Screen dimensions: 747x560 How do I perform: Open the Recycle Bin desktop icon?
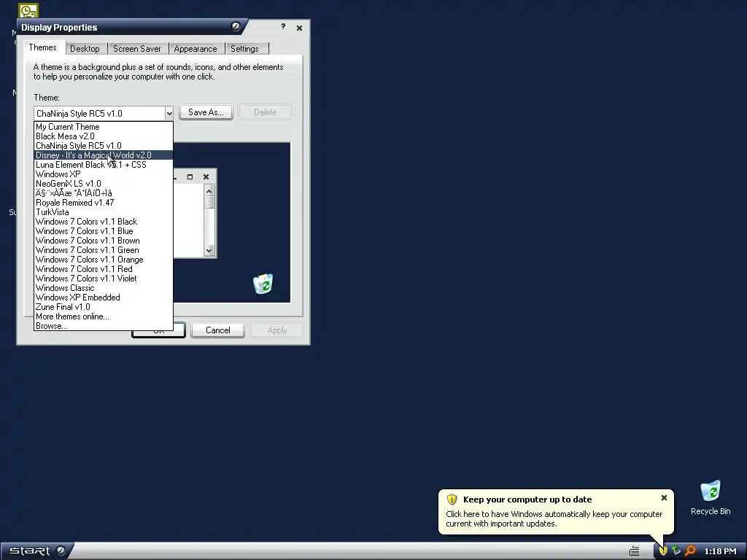[x=711, y=497]
